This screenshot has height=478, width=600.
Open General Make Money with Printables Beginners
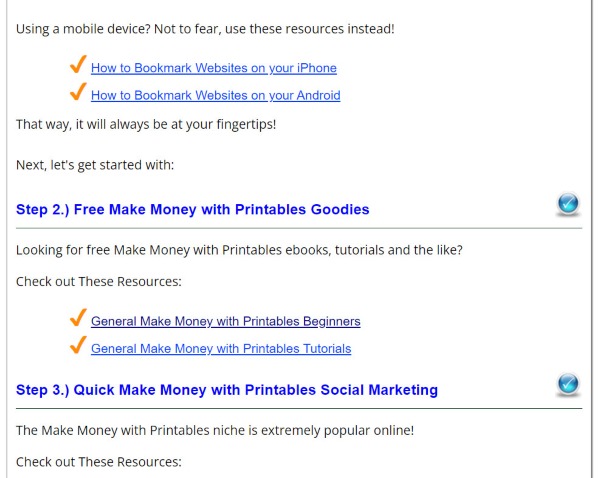(x=225, y=322)
